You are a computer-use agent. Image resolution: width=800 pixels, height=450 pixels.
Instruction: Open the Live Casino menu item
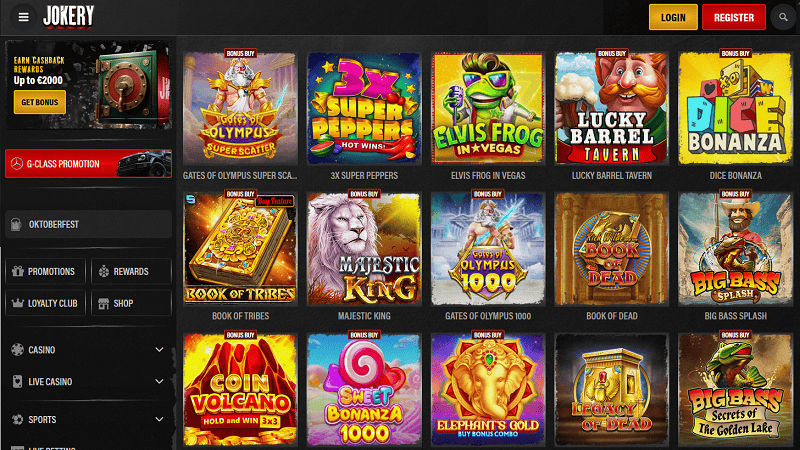coord(88,382)
